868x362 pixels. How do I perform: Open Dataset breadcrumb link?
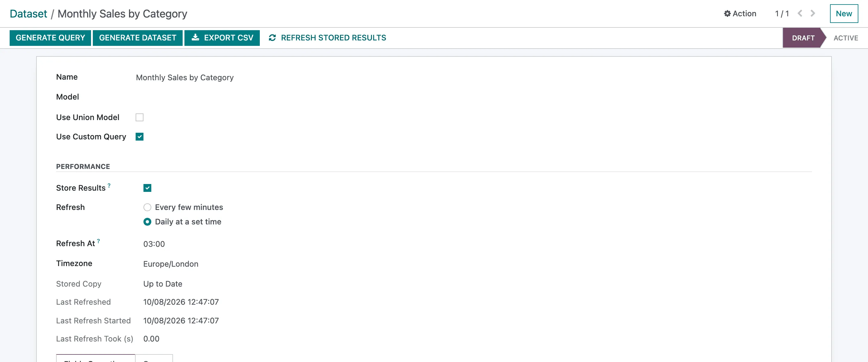(x=28, y=14)
